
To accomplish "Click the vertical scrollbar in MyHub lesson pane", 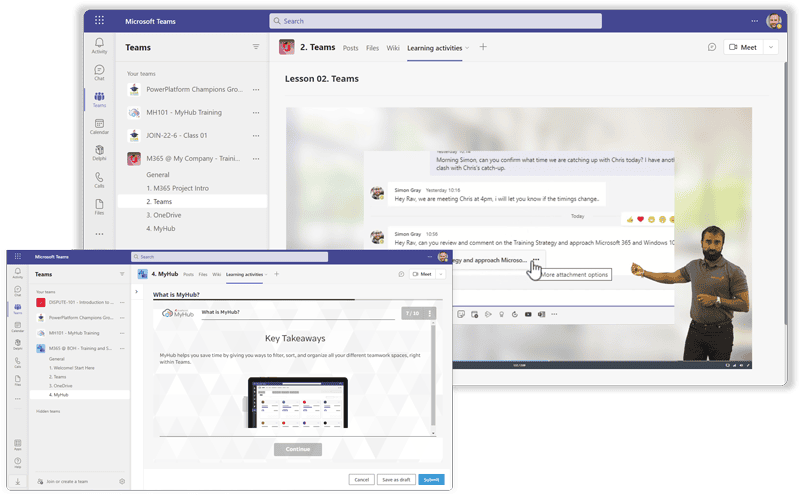I will [x=433, y=378].
